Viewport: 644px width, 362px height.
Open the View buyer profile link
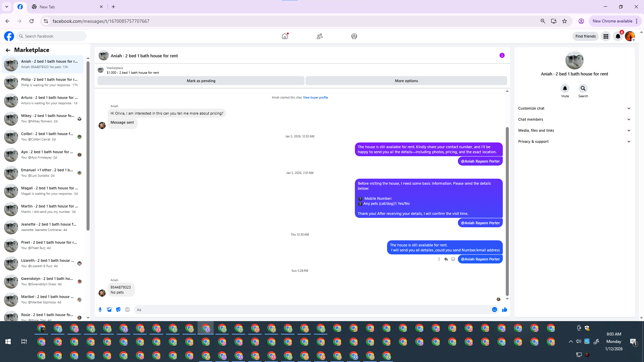pyautogui.click(x=315, y=98)
